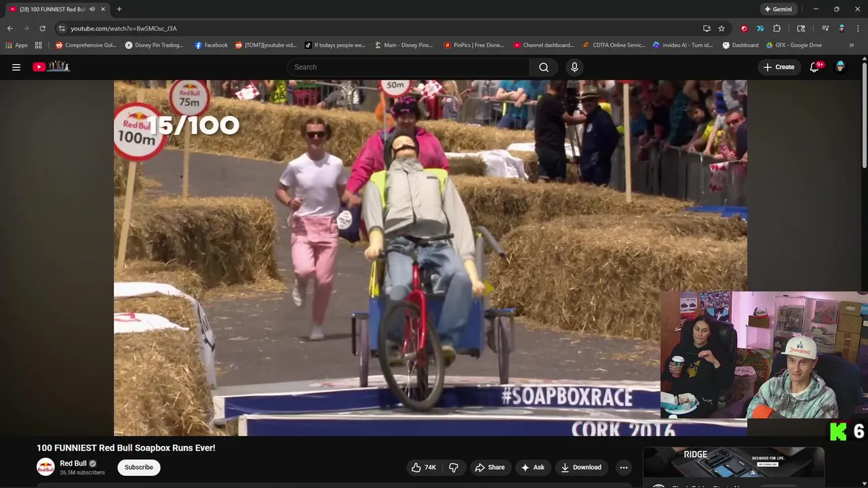Share the video
The height and width of the screenshot is (488, 868).
[490, 467]
